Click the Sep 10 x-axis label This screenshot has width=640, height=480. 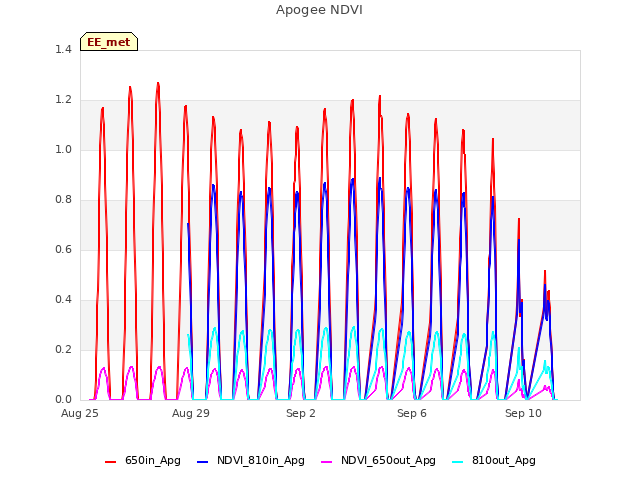523,413
